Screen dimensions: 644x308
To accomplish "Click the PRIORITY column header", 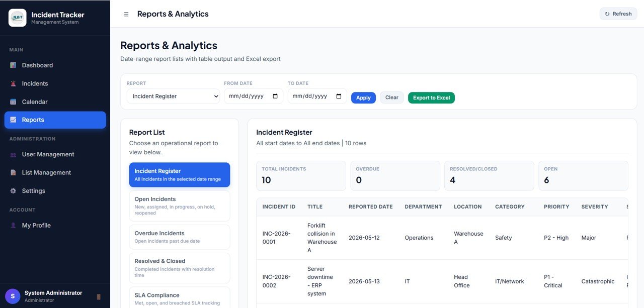I will pyautogui.click(x=556, y=207).
